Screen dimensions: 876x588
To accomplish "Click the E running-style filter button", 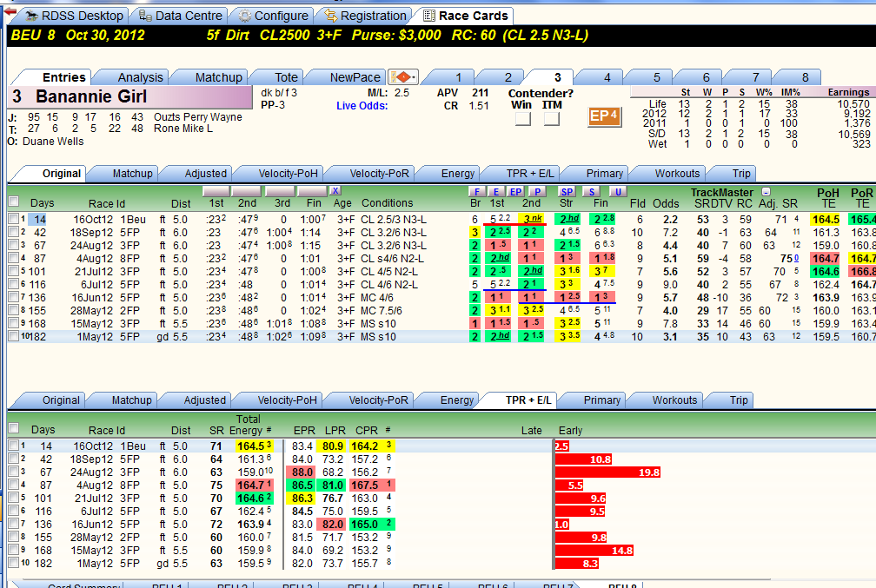I will pos(496,192).
